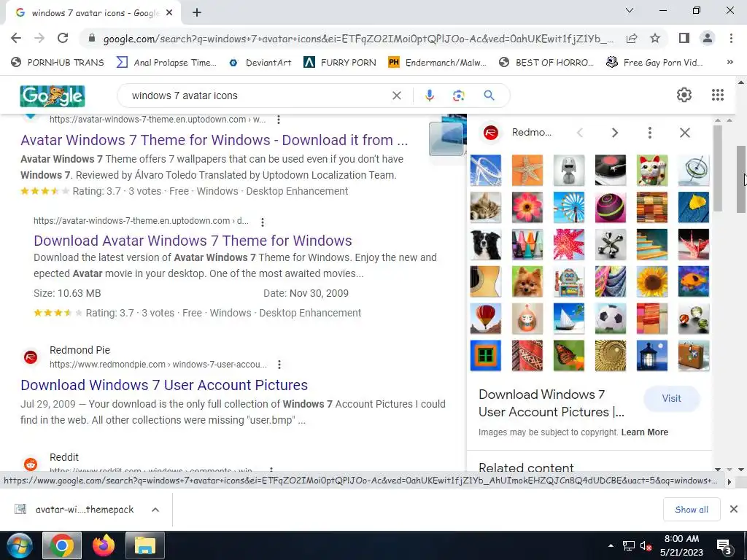This screenshot has width=747, height=560.
Task: Clear the search box text
Action: click(396, 96)
